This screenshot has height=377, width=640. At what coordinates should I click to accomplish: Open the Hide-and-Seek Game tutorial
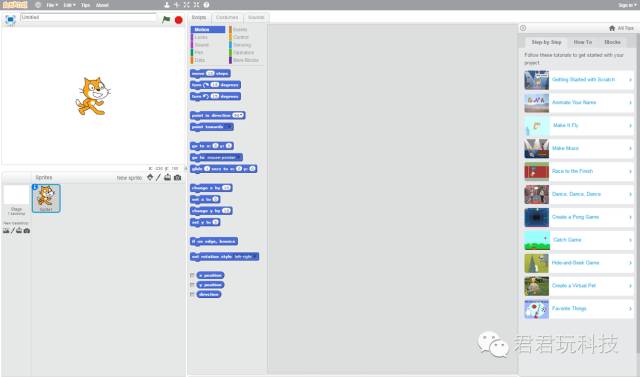pyautogui.click(x=578, y=263)
